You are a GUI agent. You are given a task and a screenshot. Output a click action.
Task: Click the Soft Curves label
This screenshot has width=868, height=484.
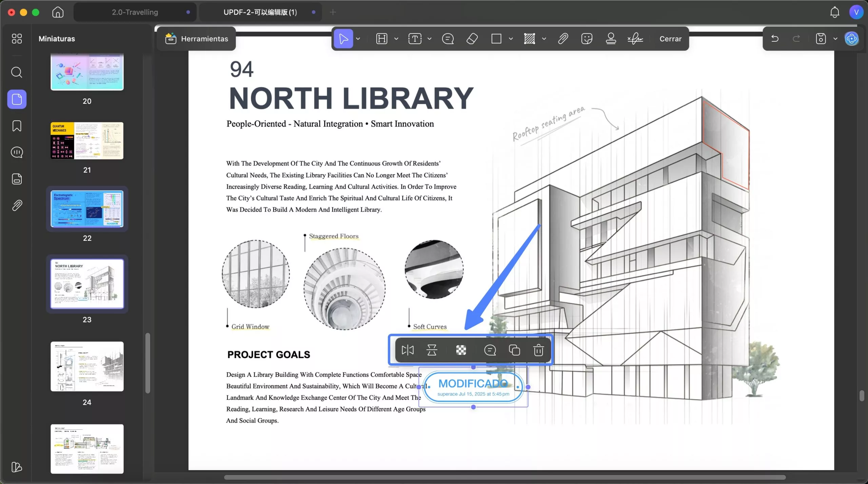tap(430, 327)
